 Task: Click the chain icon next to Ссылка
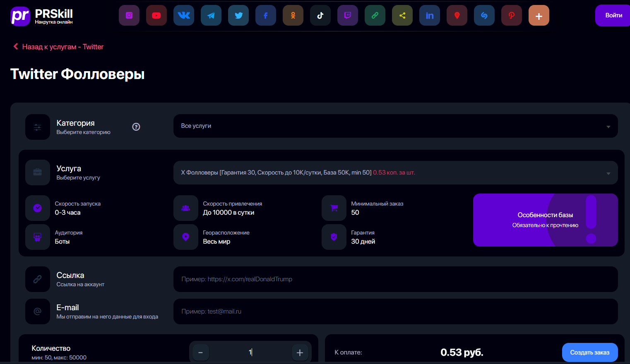(x=38, y=279)
